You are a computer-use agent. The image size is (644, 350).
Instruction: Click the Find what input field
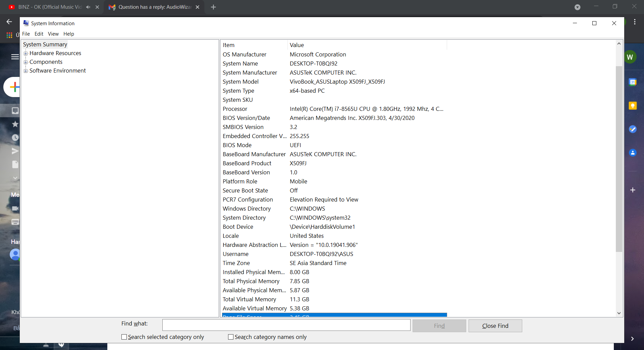286,325
